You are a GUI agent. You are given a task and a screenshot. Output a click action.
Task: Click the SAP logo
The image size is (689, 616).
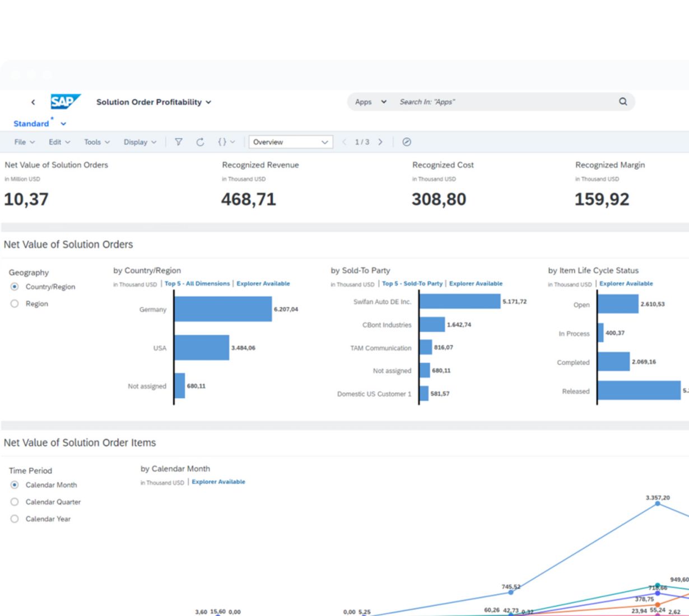tap(65, 102)
